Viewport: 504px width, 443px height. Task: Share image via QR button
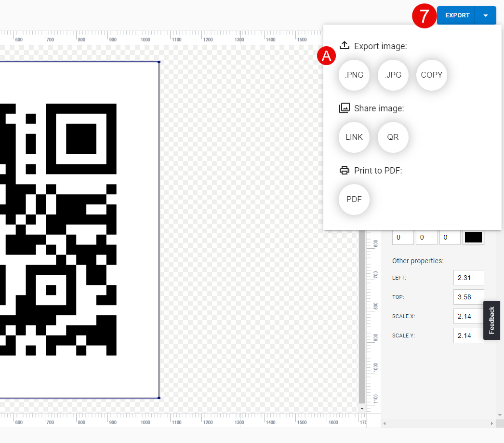tap(393, 137)
